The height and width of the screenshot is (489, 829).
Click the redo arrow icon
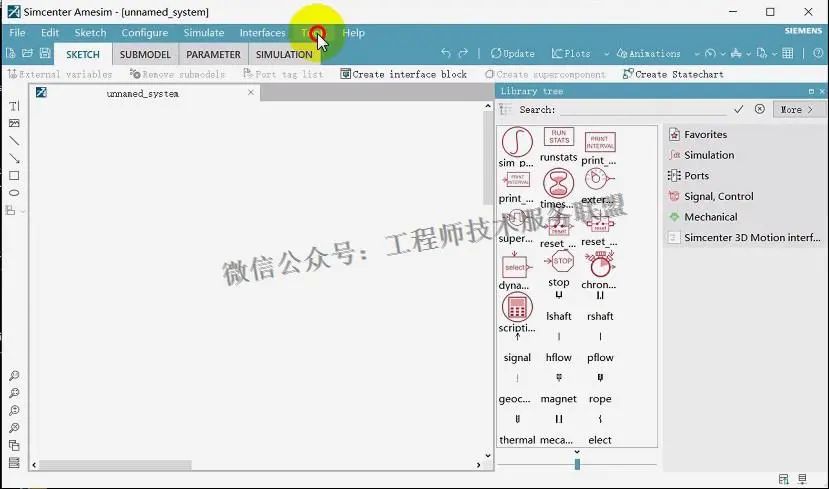click(463, 53)
